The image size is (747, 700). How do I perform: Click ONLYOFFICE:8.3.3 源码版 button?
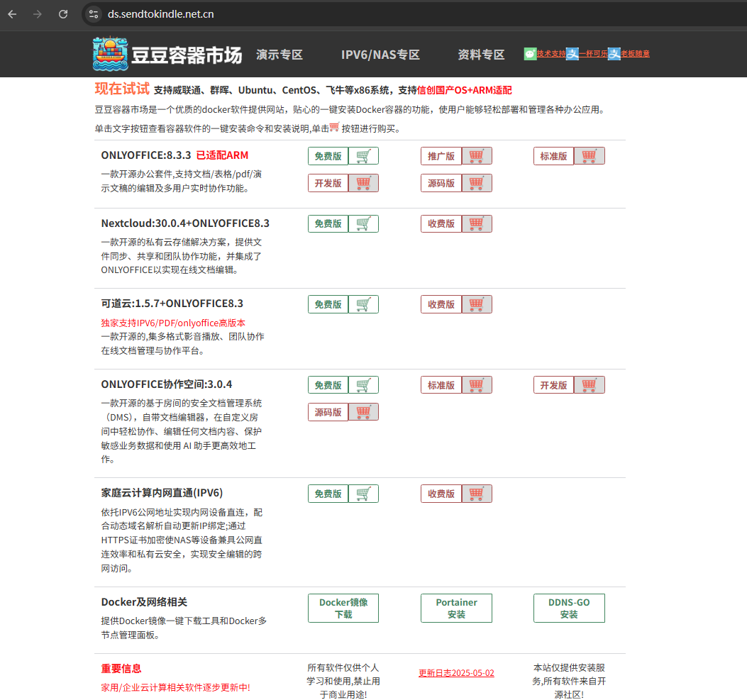[x=441, y=183]
